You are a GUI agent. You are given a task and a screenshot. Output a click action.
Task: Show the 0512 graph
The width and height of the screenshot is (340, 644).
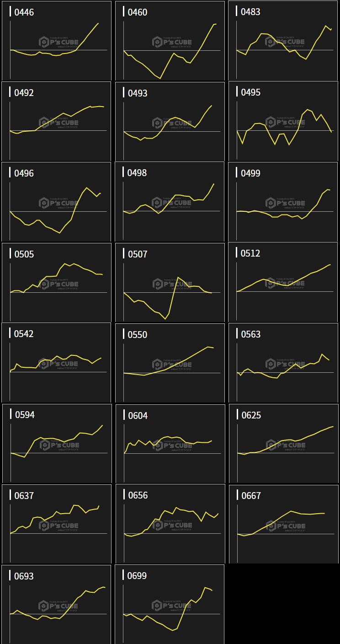point(283,282)
